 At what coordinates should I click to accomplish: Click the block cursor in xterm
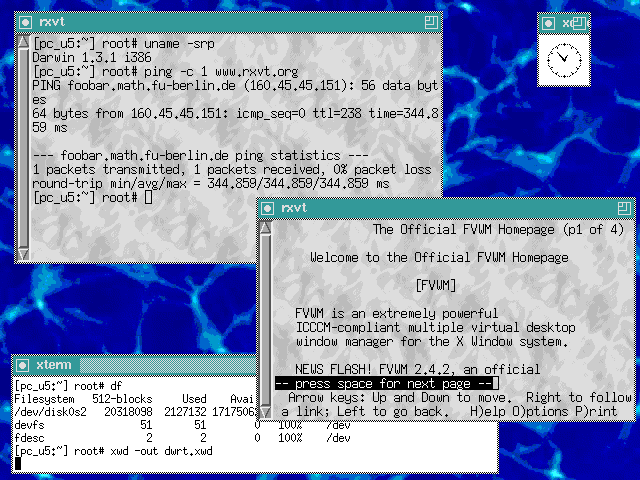coord(18,464)
